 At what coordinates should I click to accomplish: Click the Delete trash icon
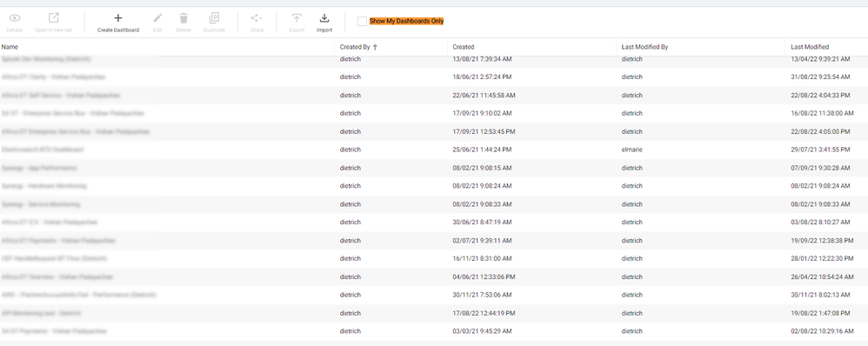pos(184,18)
